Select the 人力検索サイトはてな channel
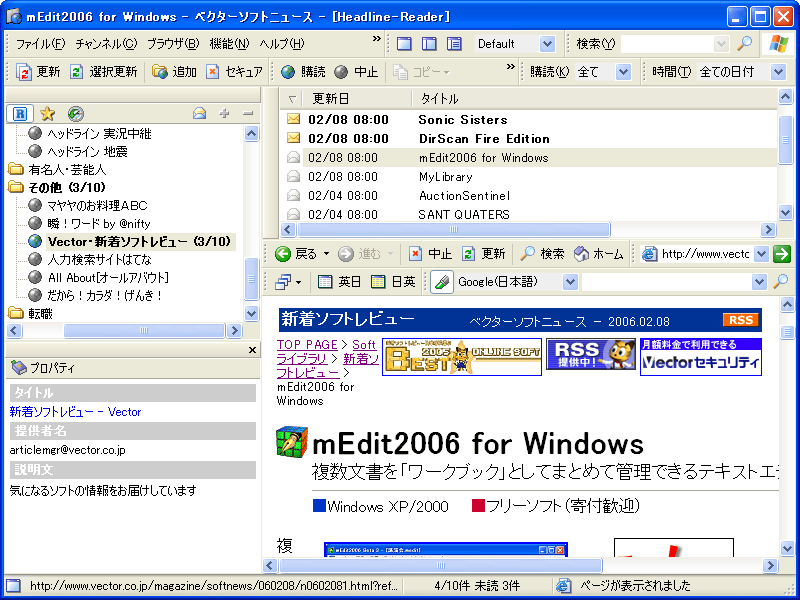Viewport: 800px width, 600px height. tap(99, 260)
